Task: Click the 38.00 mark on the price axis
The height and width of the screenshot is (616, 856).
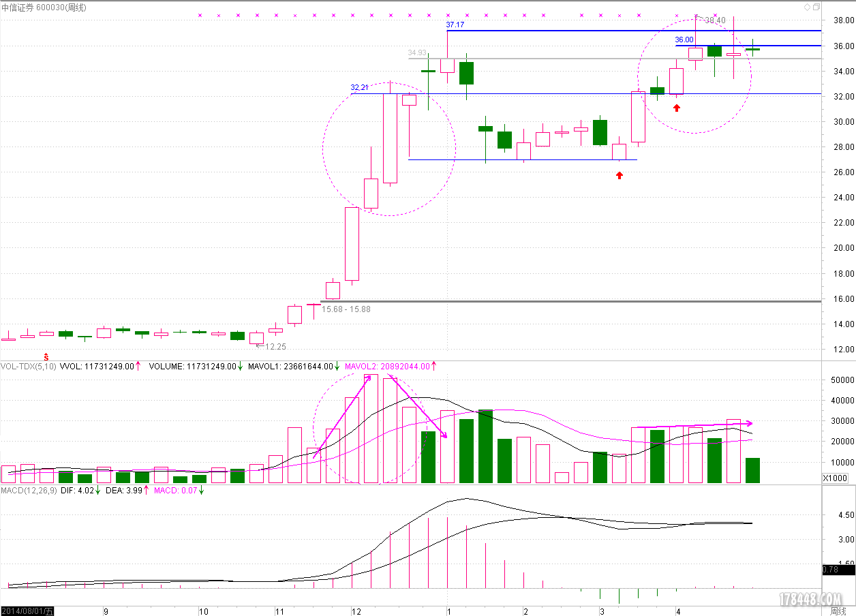Action: click(843, 20)
